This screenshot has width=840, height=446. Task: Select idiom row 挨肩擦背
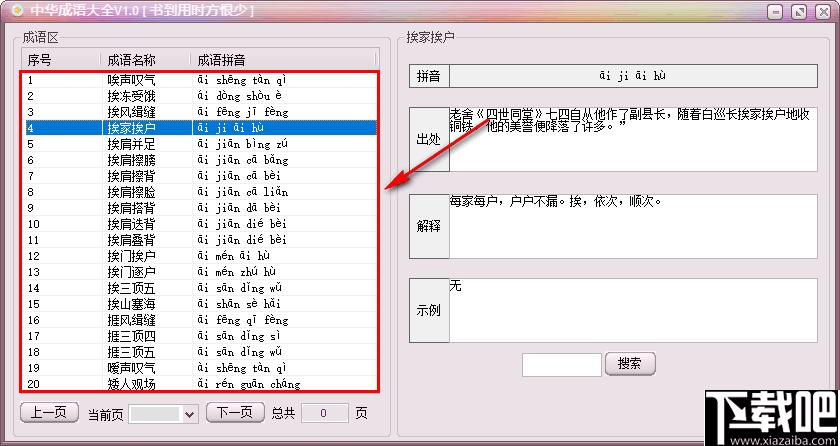point(200,176)
